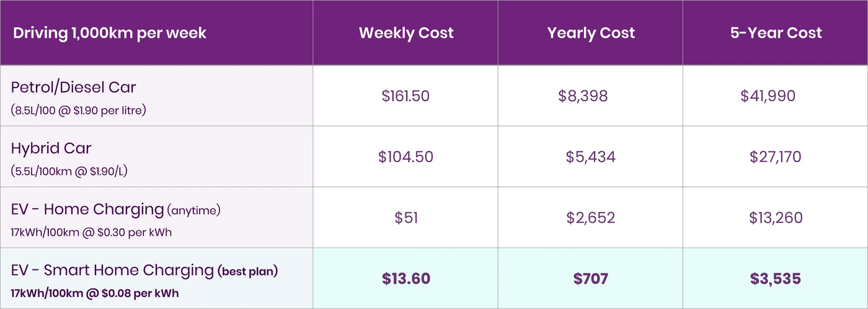
Task: Click the bold $707 yearly cost
Action: 590,279
